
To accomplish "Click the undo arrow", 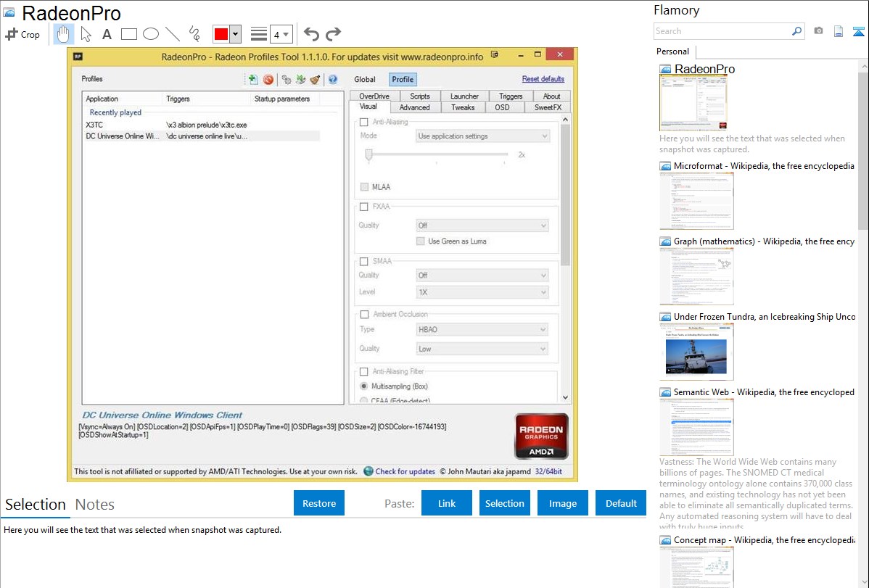I will click(311, 34).
